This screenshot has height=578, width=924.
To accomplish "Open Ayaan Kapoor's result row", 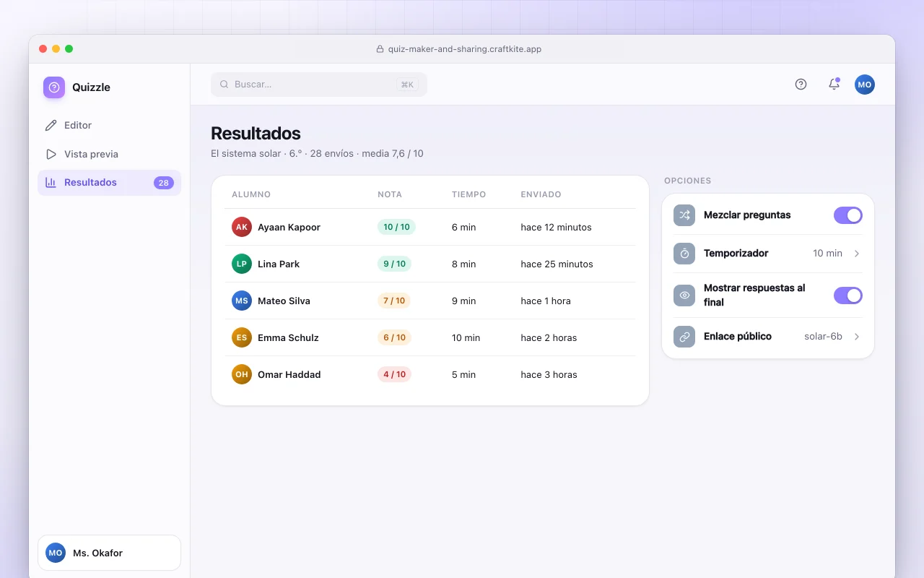I will pos(430,227).
